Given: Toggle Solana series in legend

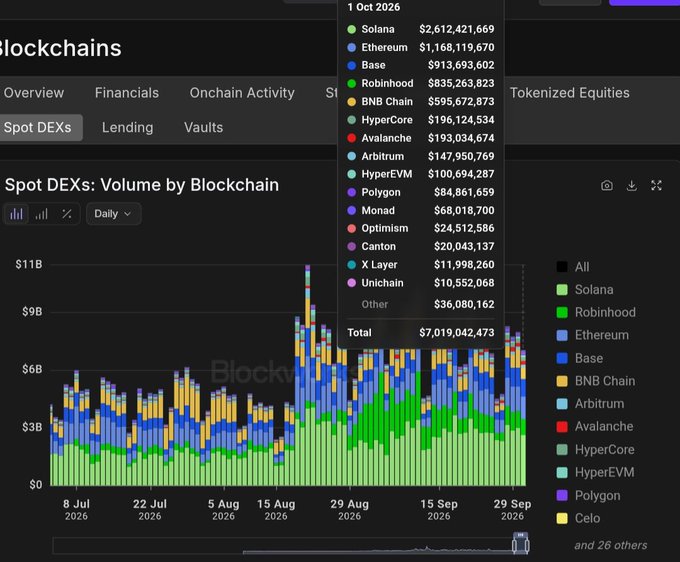Looking at the screenshot, I should point(585,290).
